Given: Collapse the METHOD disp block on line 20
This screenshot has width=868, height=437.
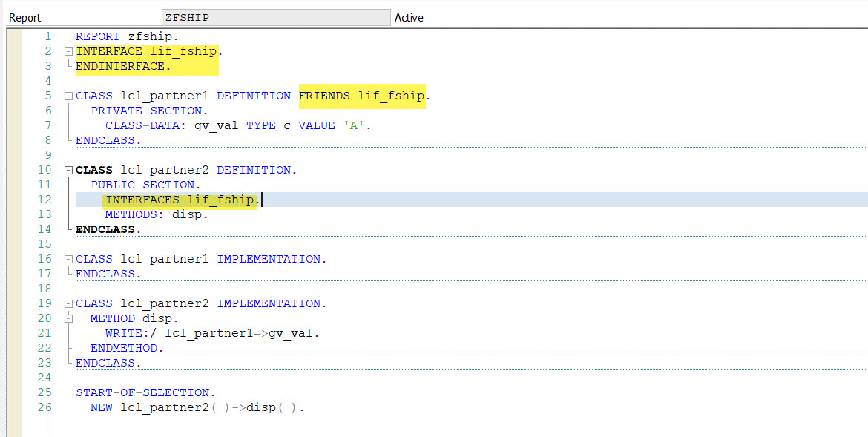Looking at the screenshot, I should (x=68, y=318).
